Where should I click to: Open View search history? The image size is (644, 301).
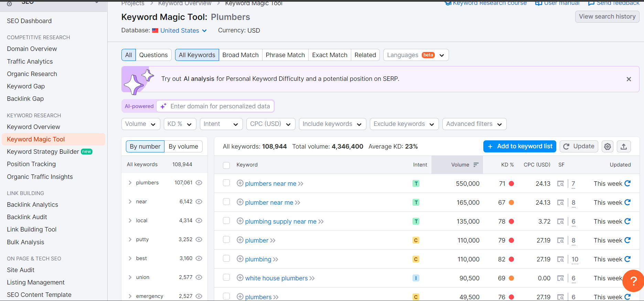pos(607,17)
